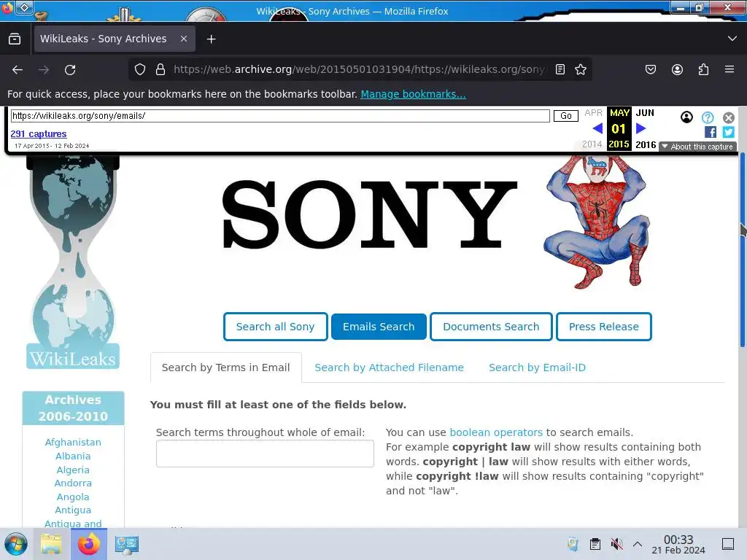Open Firefox View from the tab bar
The height and width of the screenshot is (560, 747).
[x=15, y=39]
